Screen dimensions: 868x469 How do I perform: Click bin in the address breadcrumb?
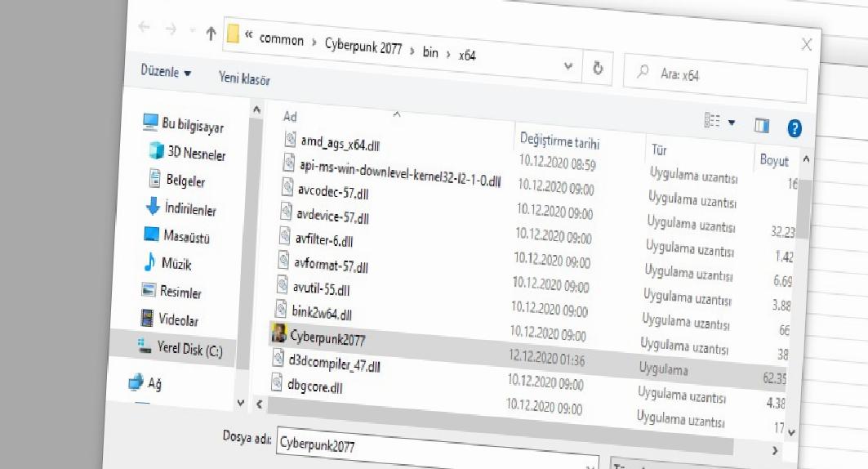pyautogui.click(x=430, y=52)
